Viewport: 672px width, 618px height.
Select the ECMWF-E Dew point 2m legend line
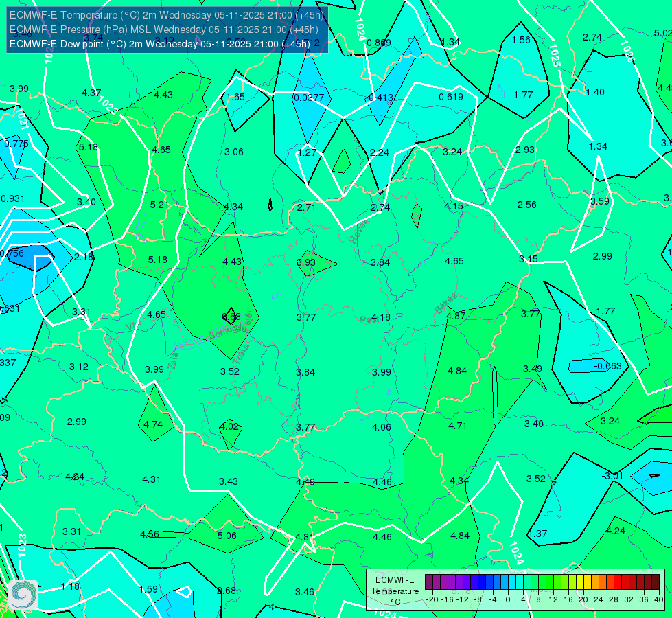[160, 44]
